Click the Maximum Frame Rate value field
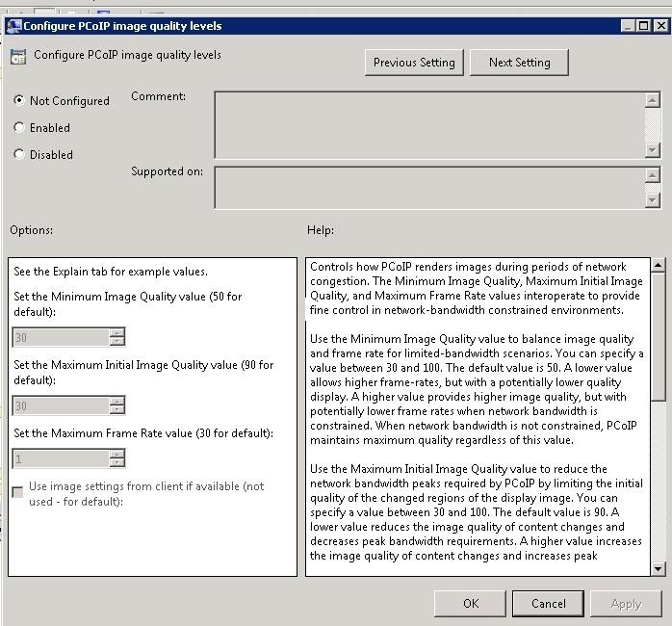Image resolution: width=672 pixels, height=626 pixels. tap(61, 458)
